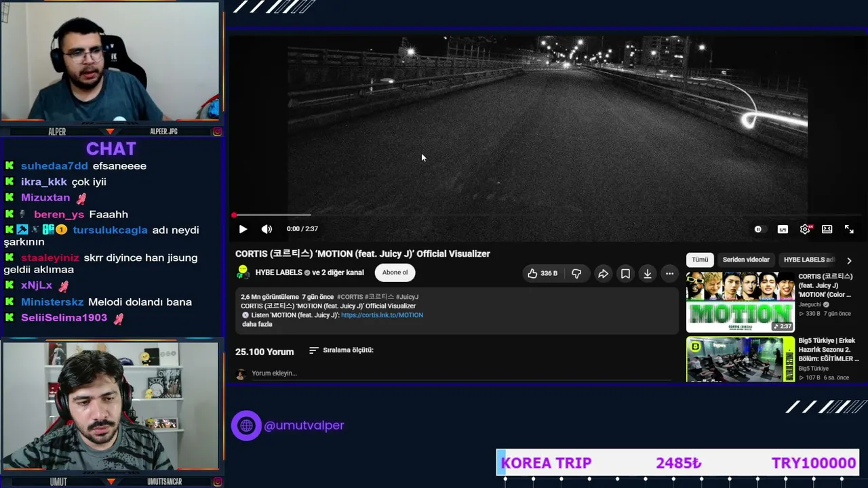This screenshot has height=488, width=868.
Task: Open the HYBE LABELS channel avatar
Action: 243,272
